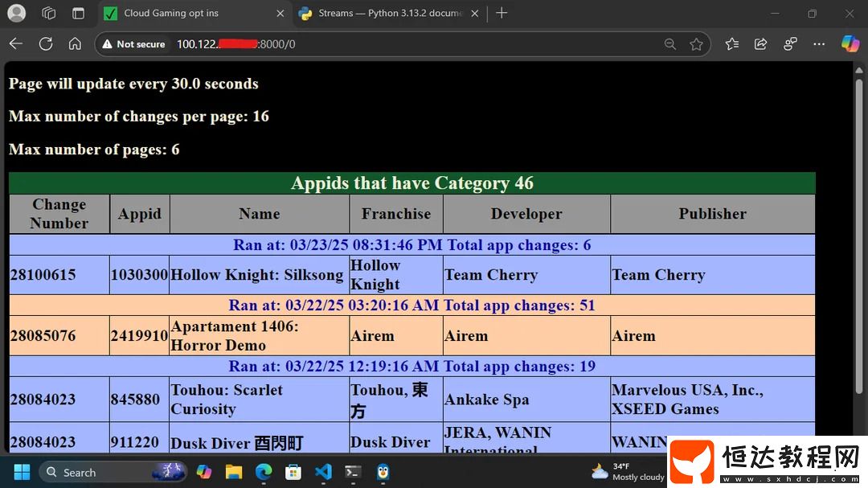Screen dimensions: 868x488
Task: Click Dusk Diver franchise cell
Action: click(396, 439)
